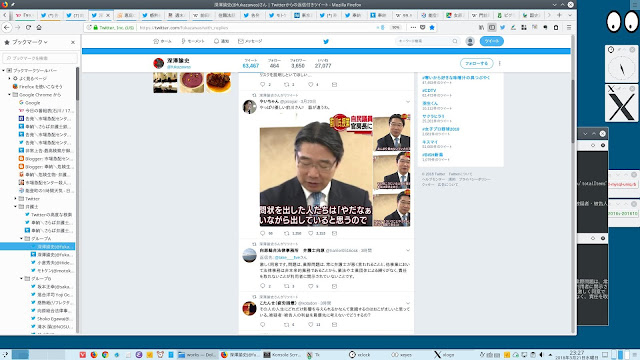
Task: Open the profile avatar menu in Twitter header
Action: [x=470, y=41]
